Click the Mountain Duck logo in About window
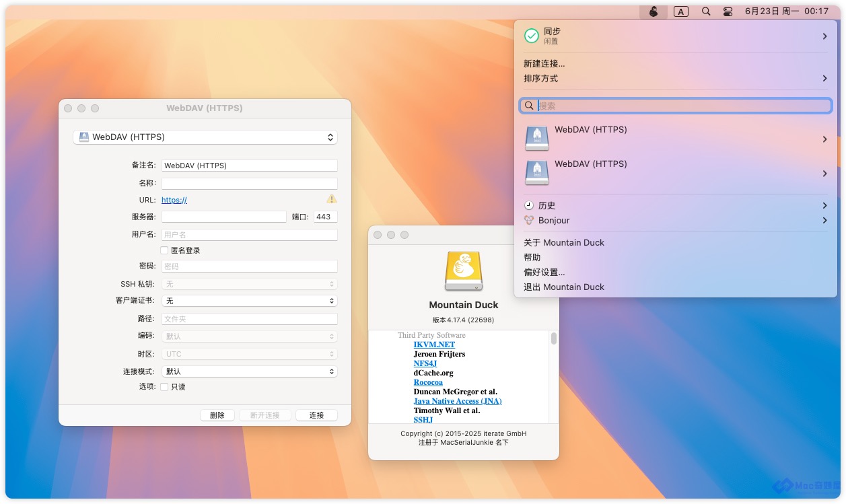 464,271
